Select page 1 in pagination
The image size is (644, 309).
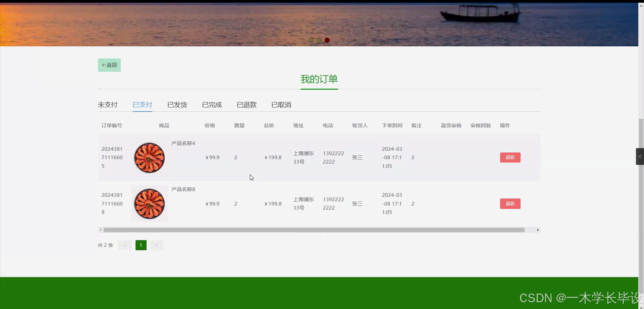click(141, 245)
